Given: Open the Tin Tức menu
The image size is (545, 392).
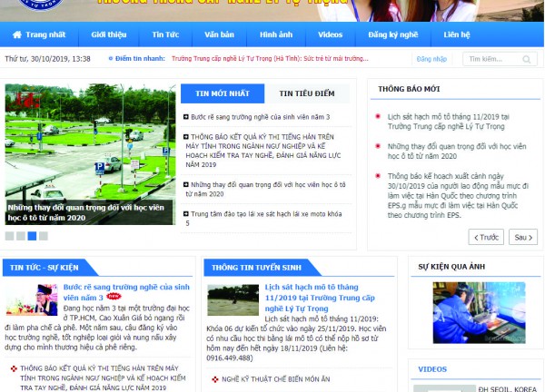Looking at the screenshot, I should (x=165, y=34).
